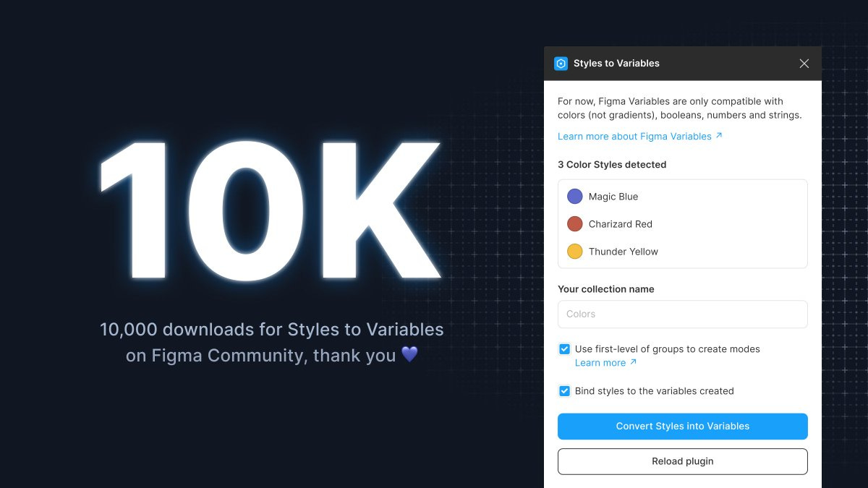868x488 pixels.
Task: Click Convert Styles into Variables button
Action: pyautogui.click(x=683, y=427)
